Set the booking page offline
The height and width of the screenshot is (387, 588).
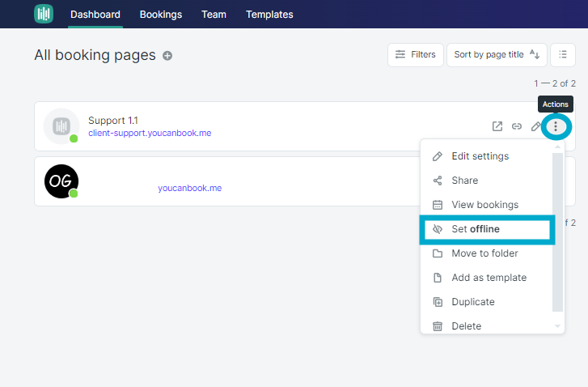pyautogui.click(x=487, y=229)
